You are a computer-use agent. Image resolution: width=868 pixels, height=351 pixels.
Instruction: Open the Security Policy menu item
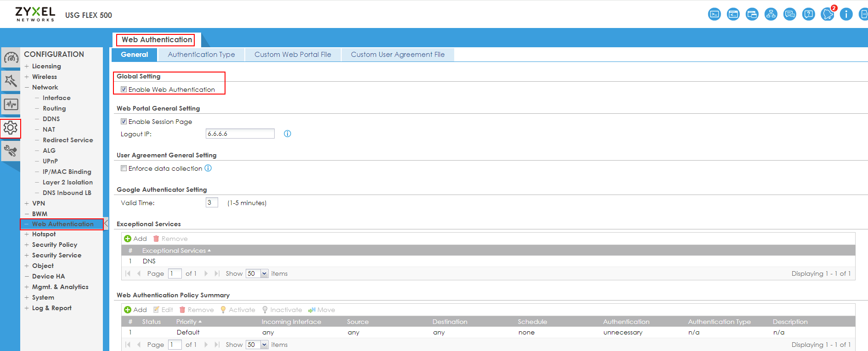[x=54, y=245]
